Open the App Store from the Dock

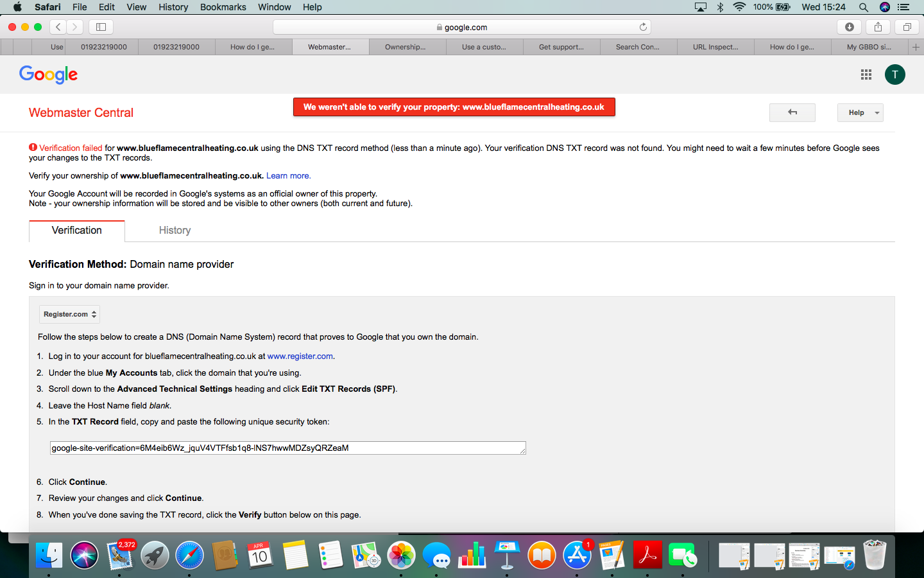(x=577, y=555)
